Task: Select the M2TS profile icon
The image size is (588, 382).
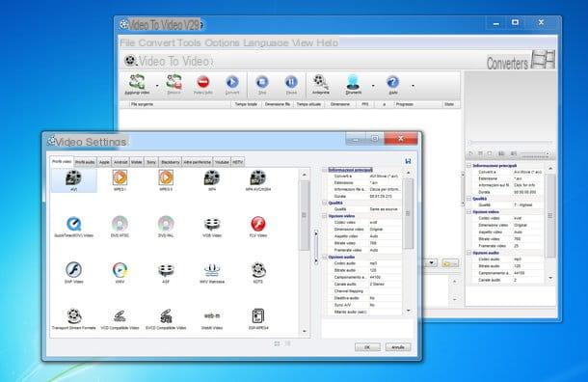Action: 258,269
